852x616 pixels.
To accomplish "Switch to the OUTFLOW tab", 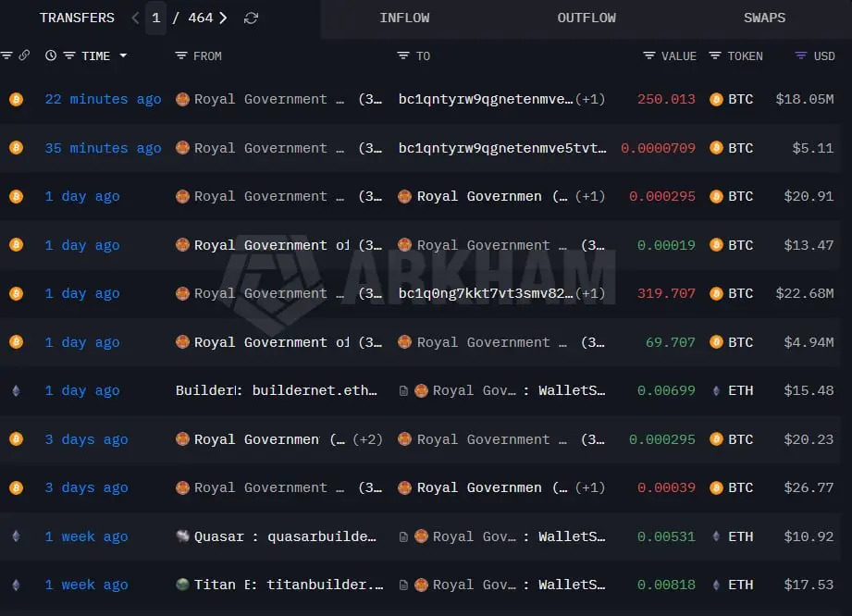I will coord(587,18).
